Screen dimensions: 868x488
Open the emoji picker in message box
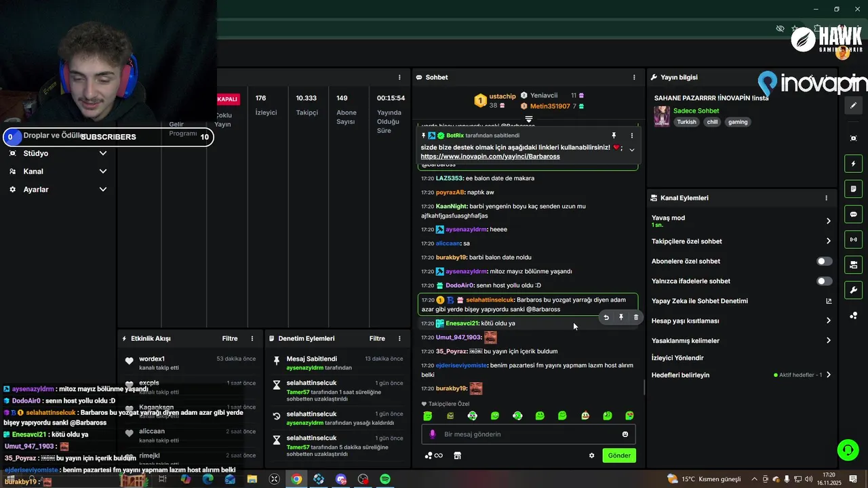(625, 434)
